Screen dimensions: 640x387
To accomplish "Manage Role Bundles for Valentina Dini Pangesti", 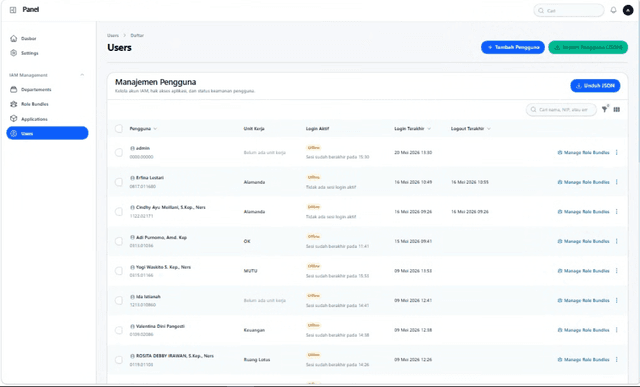I will click(583, 330).
